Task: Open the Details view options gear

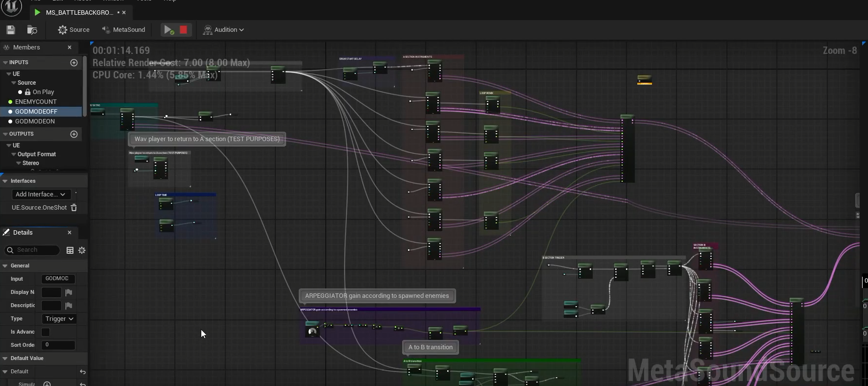Action: [x=82, y=250]
